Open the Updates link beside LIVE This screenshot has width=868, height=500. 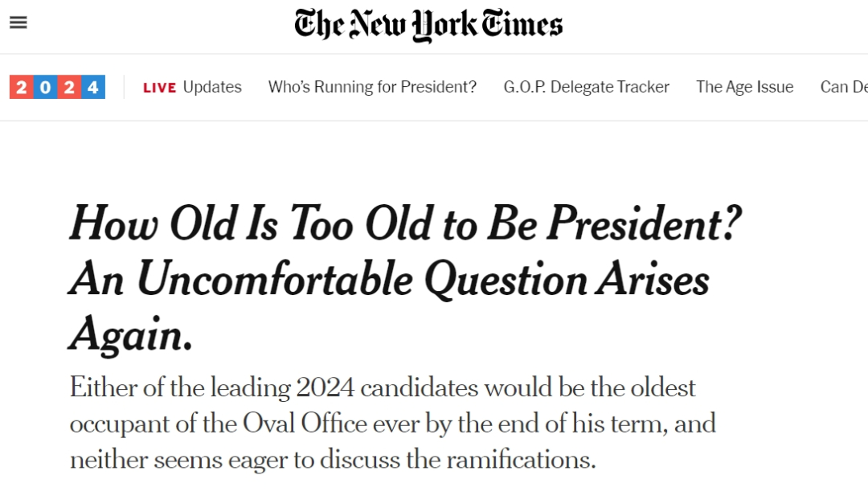[212, 87]
